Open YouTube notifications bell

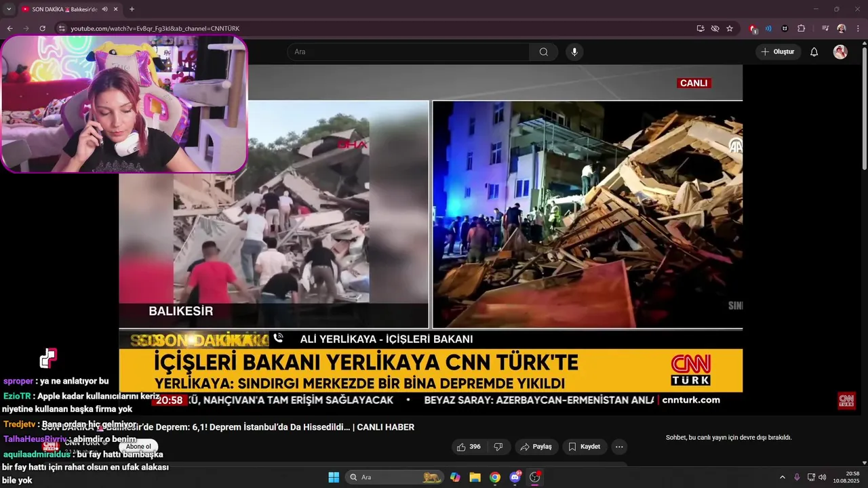point(814,52)
